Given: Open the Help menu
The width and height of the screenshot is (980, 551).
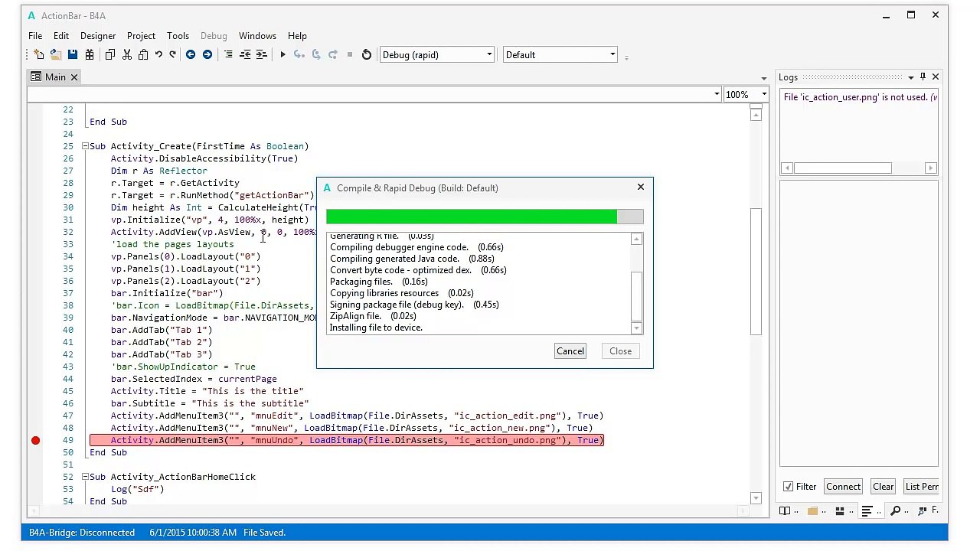Looking at the screenshot, I should (x=297, y=36).
